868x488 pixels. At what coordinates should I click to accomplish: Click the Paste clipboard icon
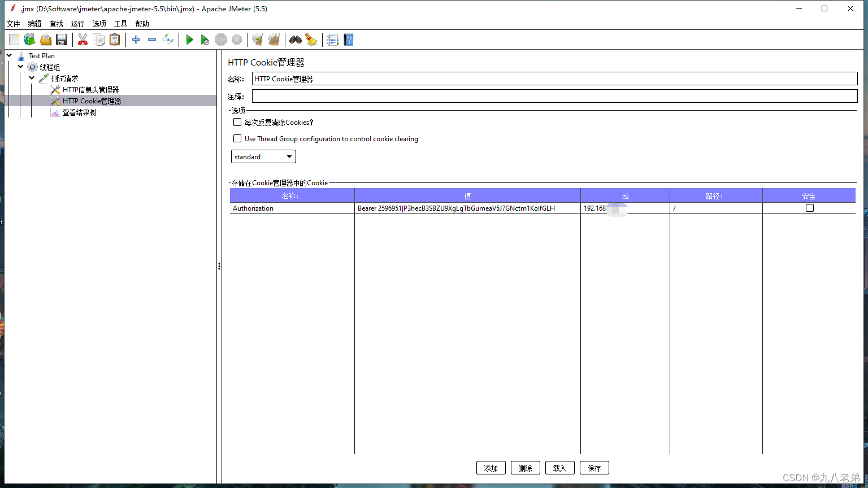(x=115, y=40)
